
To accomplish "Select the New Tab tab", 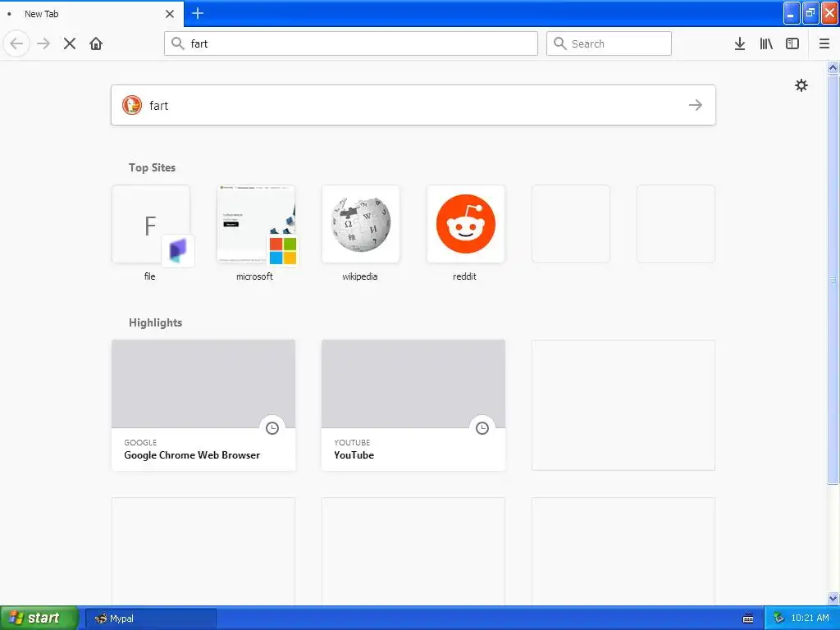I will (91, 14).
